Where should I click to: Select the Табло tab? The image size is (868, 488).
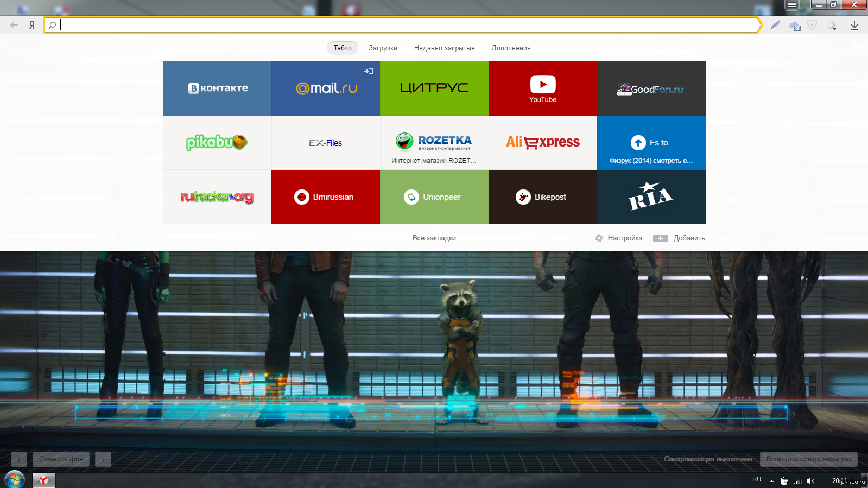point(343,48)
